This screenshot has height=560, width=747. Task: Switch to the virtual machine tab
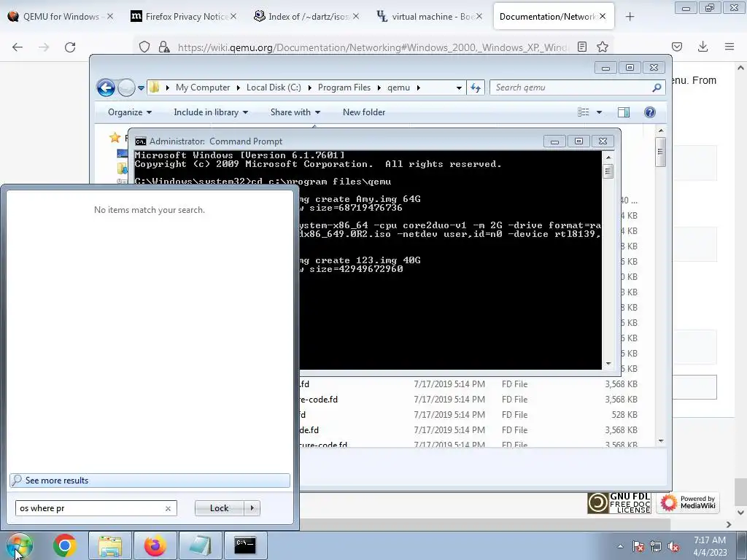[430, 16]
